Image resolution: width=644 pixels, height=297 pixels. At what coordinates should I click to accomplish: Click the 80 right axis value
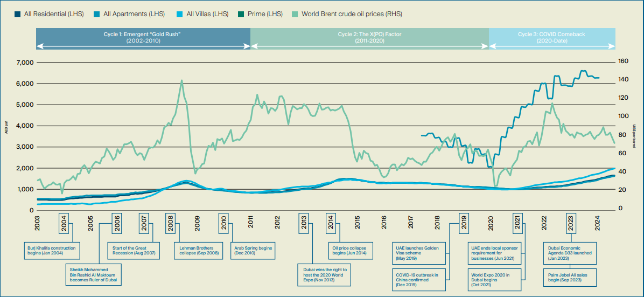coord(622,135)
